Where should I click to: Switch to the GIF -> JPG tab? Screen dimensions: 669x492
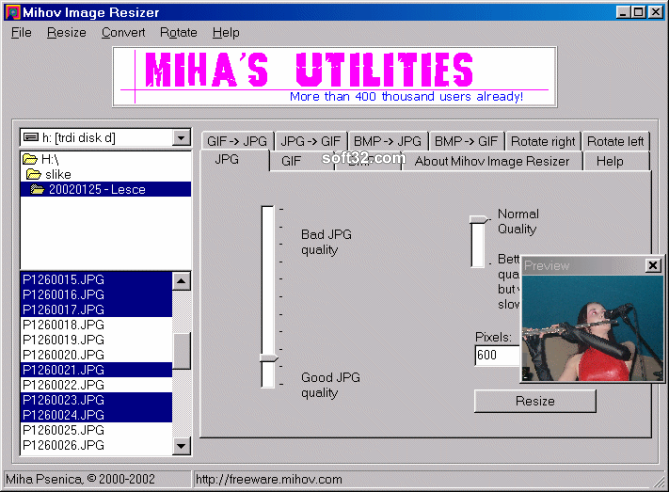coord(237,141)
